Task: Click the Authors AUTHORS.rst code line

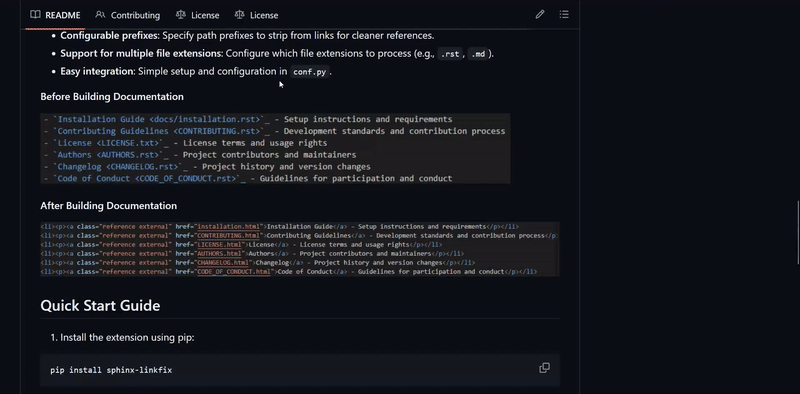Action: pos(199,155)
